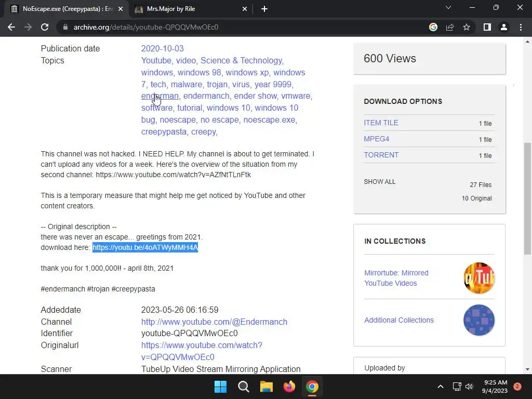The image size is (532, 399).
Task: Click the page vertical scrollbar thumb
Action: pos(527,198)
